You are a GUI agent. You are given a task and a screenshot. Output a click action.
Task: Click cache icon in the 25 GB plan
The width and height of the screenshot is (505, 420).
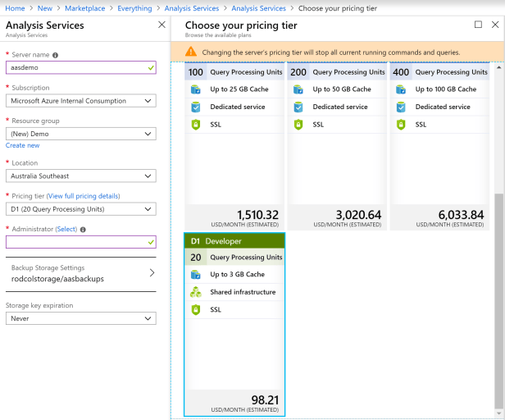195,89
